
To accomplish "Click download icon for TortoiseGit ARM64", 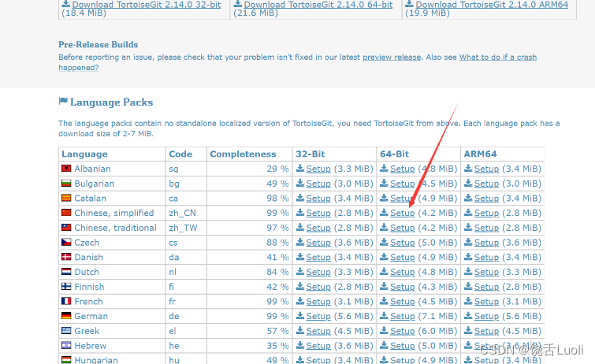I will pos(410,4).
